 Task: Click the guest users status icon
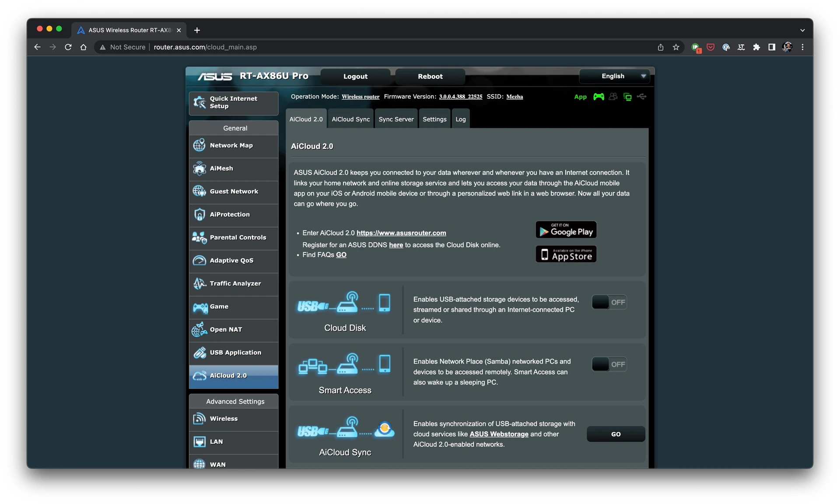click(x=613, y=97)
